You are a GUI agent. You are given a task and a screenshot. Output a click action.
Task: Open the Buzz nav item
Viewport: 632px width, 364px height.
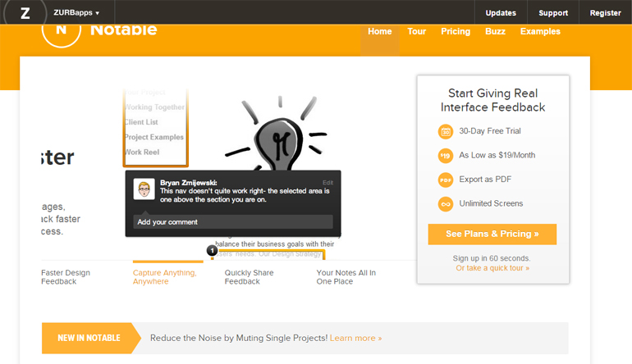click(x=496, y=31)
